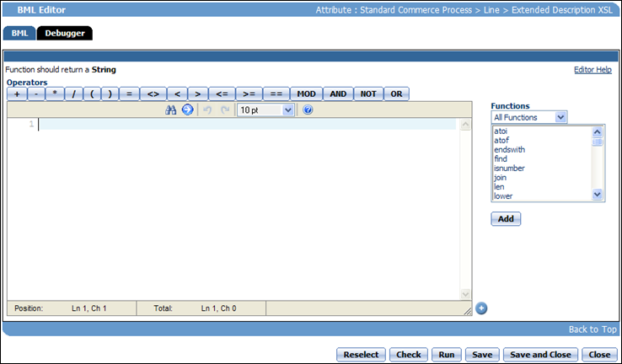The image size is (622, 364).
Task: Click the Check button
Action: click(409, 355)
